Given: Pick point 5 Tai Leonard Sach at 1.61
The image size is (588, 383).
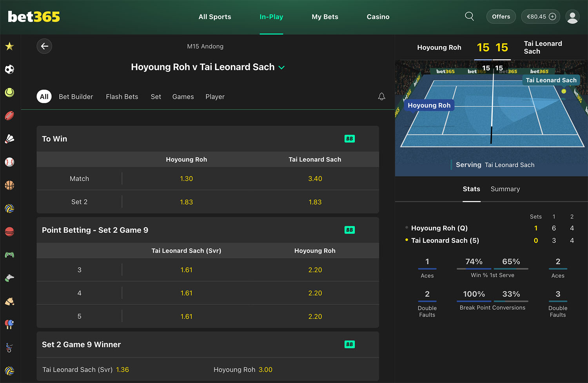Looking at the screenshot, I should click(x=187, y=316).
